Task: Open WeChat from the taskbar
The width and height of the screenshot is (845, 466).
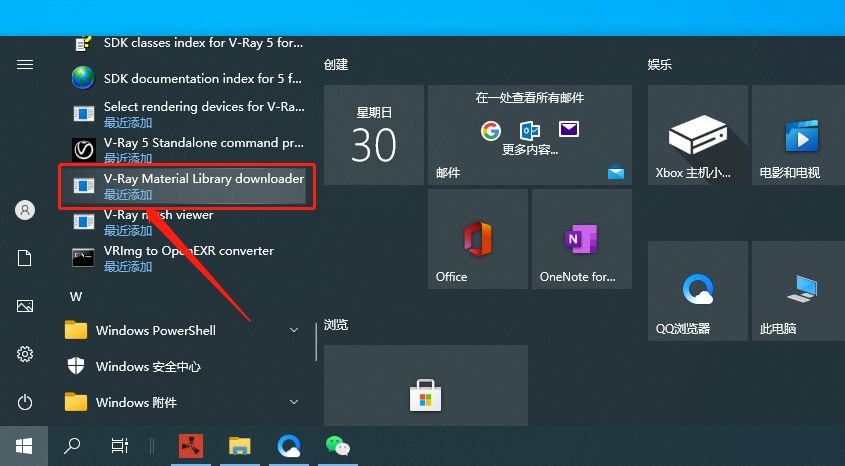Action: pos(338,446)
